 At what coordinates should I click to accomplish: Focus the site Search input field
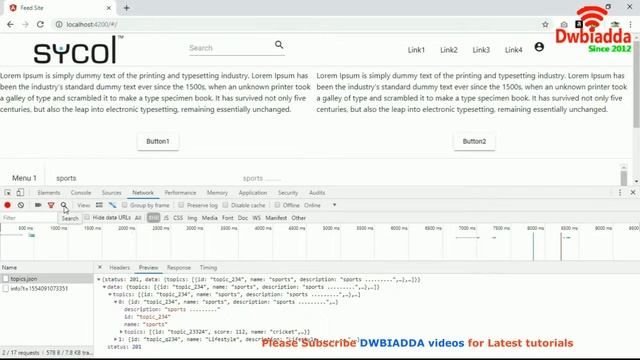point(231,48)
